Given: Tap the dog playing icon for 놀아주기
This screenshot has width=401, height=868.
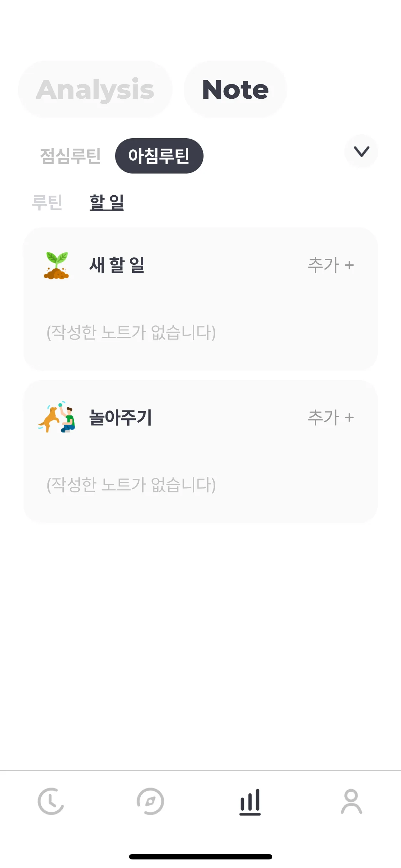Looking at the screenshot, I should coord(57,417).
